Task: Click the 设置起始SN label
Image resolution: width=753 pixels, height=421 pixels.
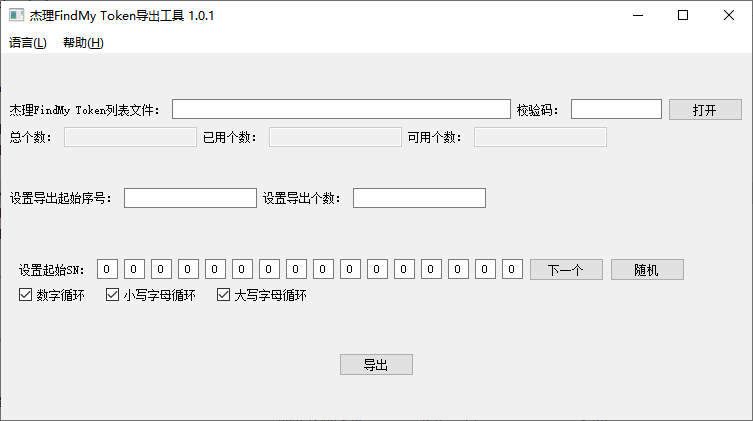Action: click(51, 270)
